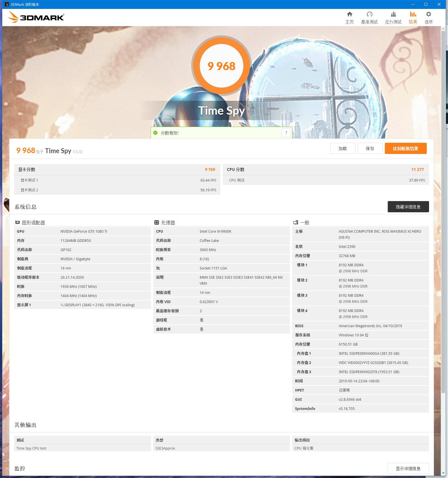Viewport: 448px width, 478px height.
Task: Click the 图形适配器 graphics adapter icon
Action: tap(18, 222)
